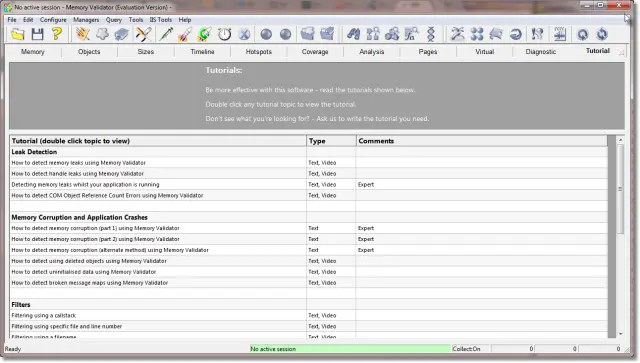640x363 pixels.
Task: Open the Help menu
Action: pos(184,20)
